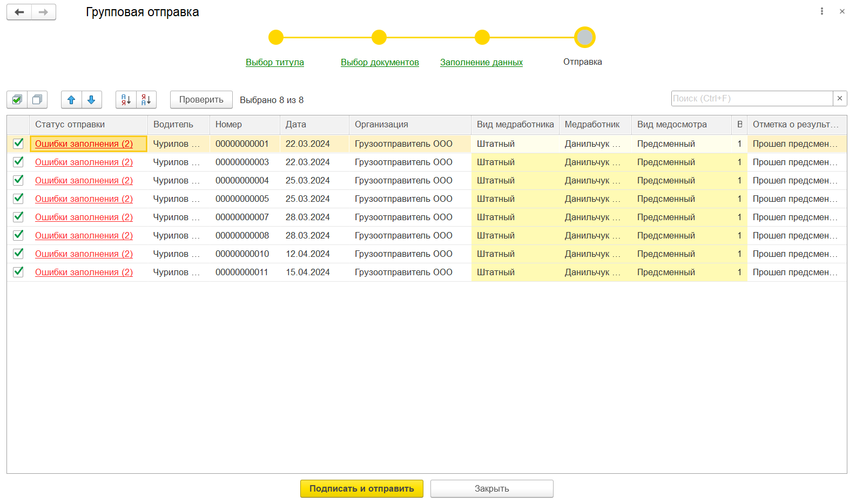Uncheck the row for document 00000000005
The height and width of the screenshot is (504, 856).
pyautogui.click(x=18, y=199)
